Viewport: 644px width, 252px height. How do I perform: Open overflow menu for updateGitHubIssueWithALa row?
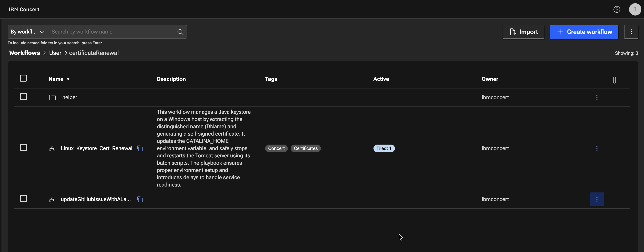pyautogui.click(x=597, y=199)
